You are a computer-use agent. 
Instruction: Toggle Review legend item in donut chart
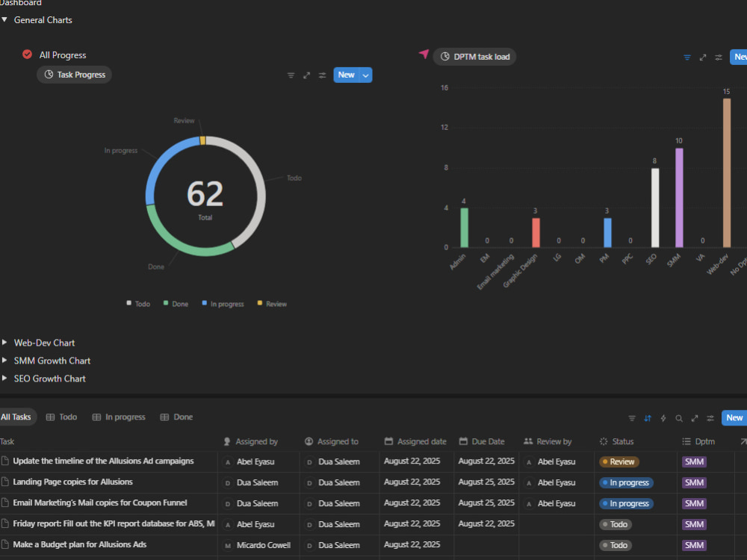[x=272, y=304]
